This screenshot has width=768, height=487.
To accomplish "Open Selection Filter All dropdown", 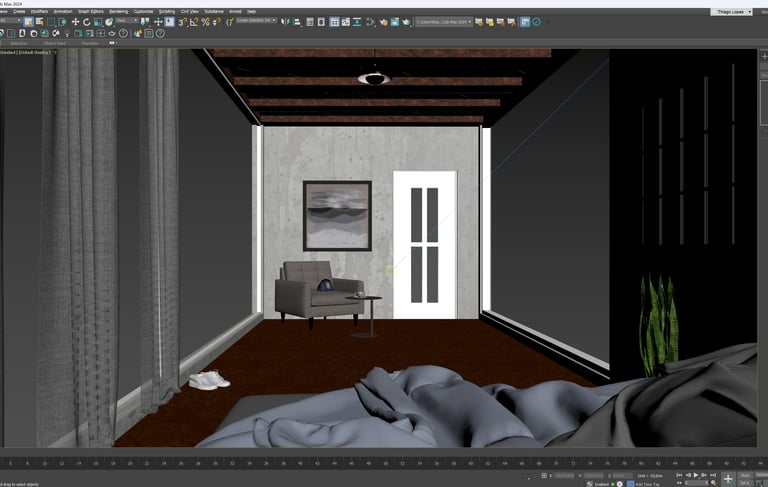I will click(x=10, y=20).
